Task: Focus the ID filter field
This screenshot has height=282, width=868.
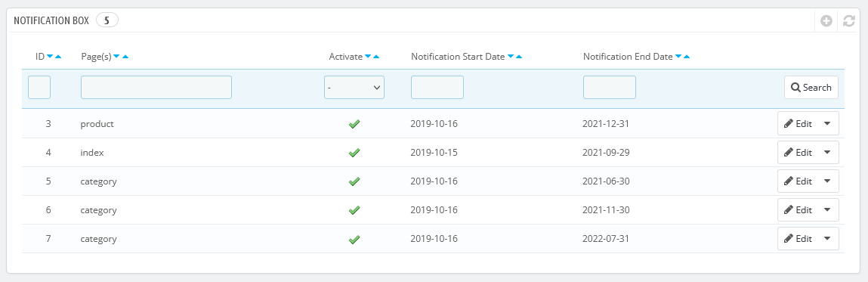Action: (x=39, y=88)
